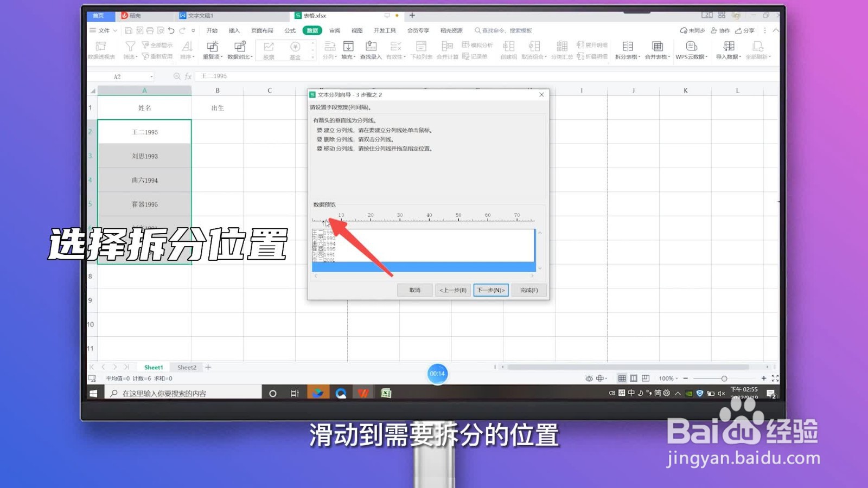Click Show All (全部显示) filter button
The height and width of the screenshot is (488, 868).
click(157, 45)
